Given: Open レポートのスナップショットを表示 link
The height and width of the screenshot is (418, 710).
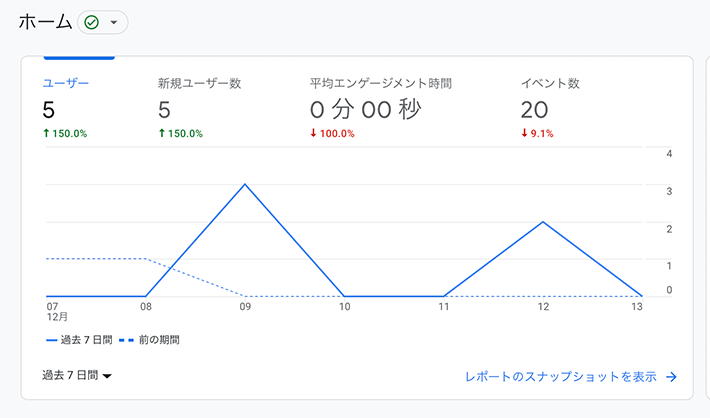Looking at the screenshot, I should click(x=561, y=377).
